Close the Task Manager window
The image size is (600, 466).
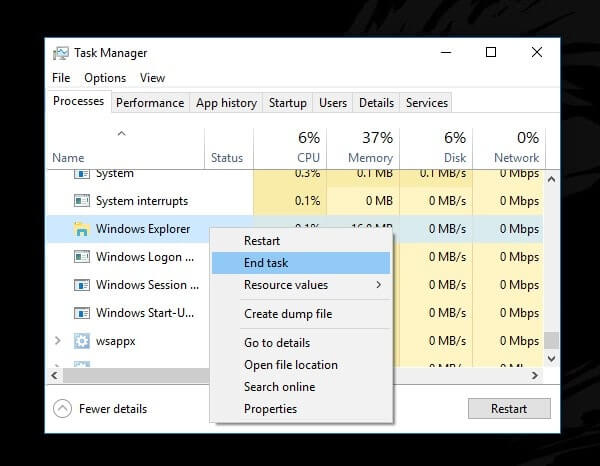[x=537, y=52]
